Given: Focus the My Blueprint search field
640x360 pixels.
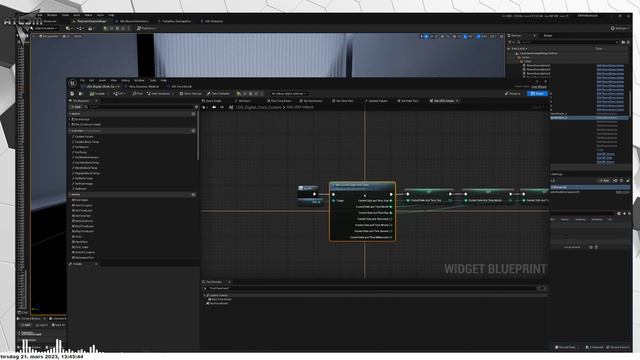Looking at the screenshot, I should click(x=139, y=107).
